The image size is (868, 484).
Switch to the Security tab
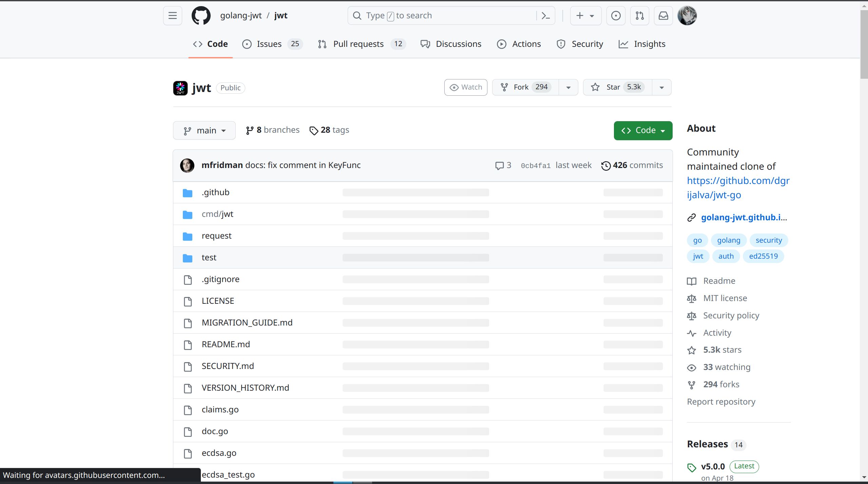point(580,44)
